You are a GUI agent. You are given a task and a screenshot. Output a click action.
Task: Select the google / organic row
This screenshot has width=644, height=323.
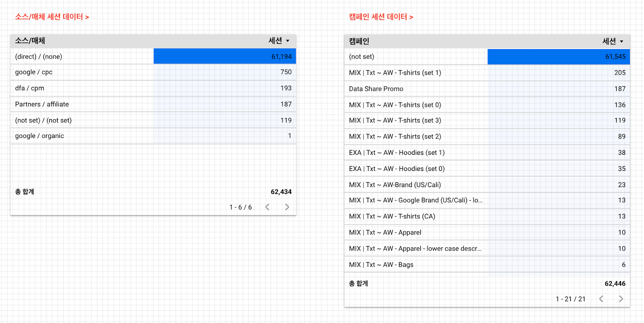(x=153, y=136)
